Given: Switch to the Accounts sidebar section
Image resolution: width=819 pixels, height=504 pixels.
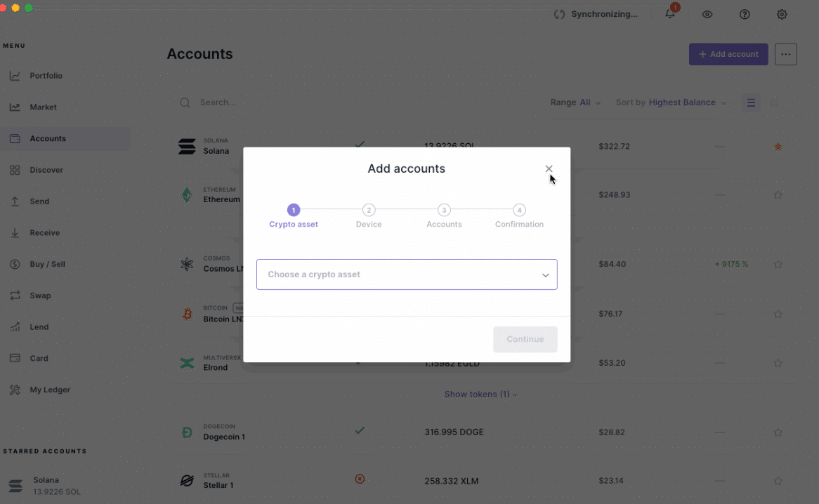Looking at the screenshot, I should point(46,138).
